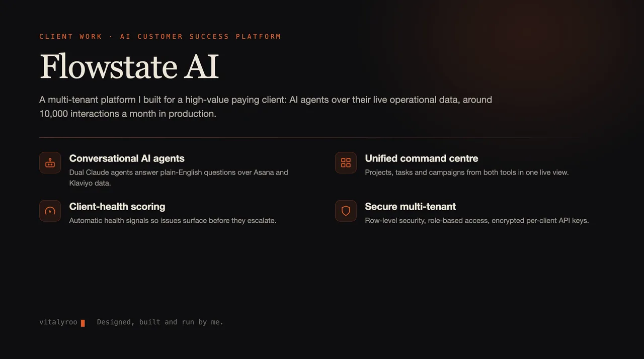The height and width of the screenshot is (359, 644).
Task: Click the gauge icon for Client-health scoring
Action: tap(50, 211)
